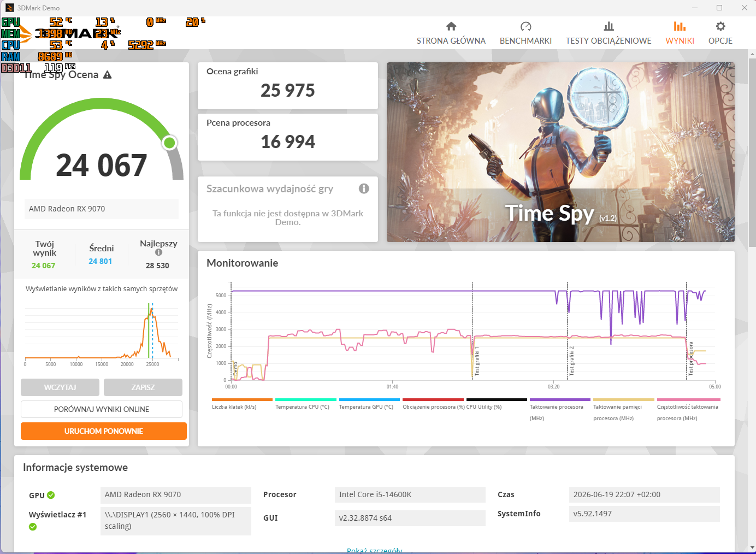
Task: Click the overall score 24 067 in gauge
Action: click(102, 165)
